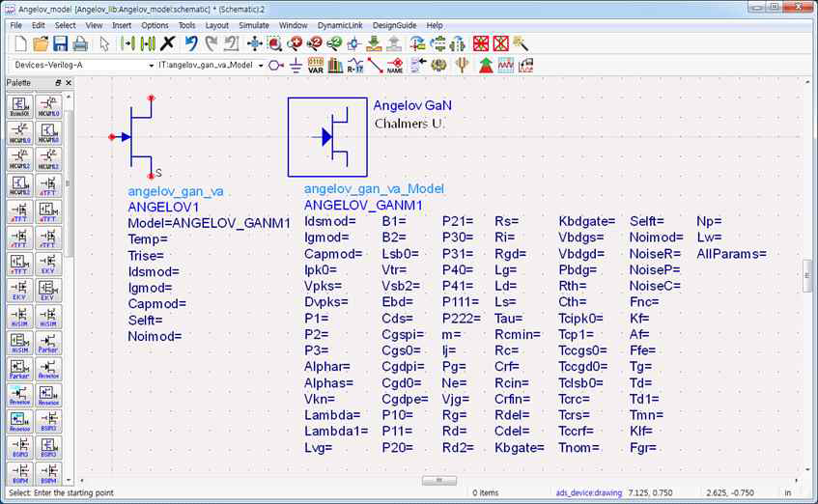The height and width of the screenshot is (504, 818).
Task: Open the folder icon to load design
Action: [x=40, y=43]
